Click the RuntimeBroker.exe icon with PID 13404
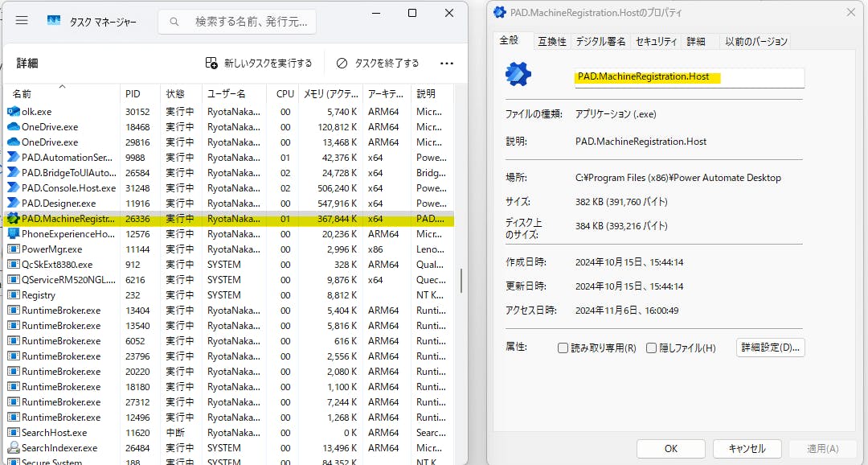This screenshot has height=465, width=868. click(14, 311)
